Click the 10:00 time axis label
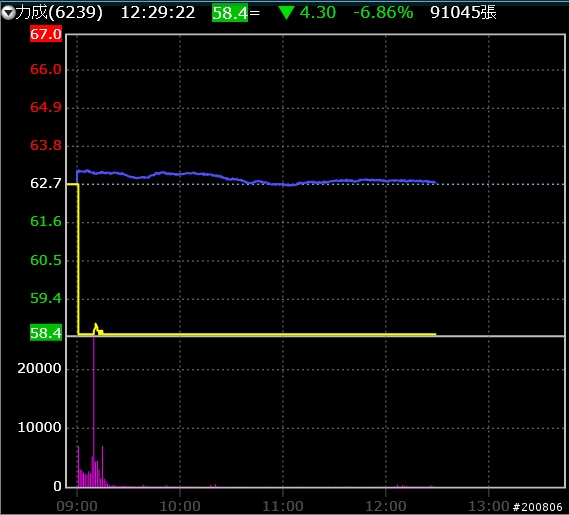Screen dimensions: 569x515 180,506
